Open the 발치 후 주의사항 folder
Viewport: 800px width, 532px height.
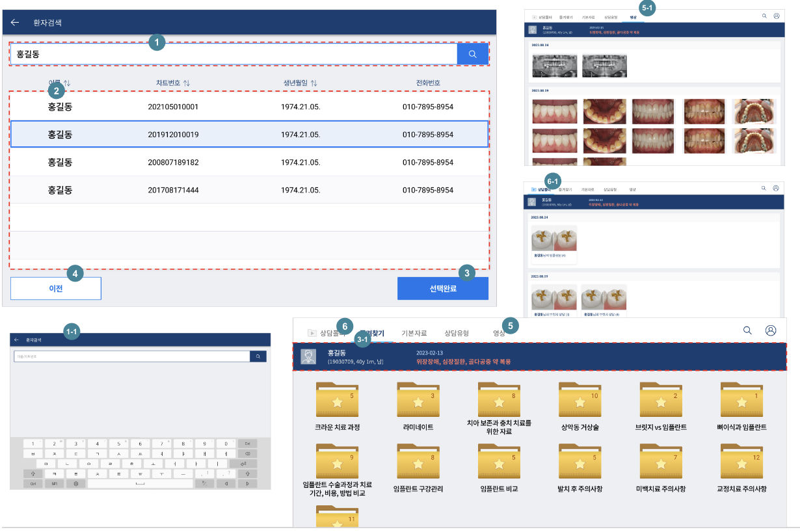580,460
